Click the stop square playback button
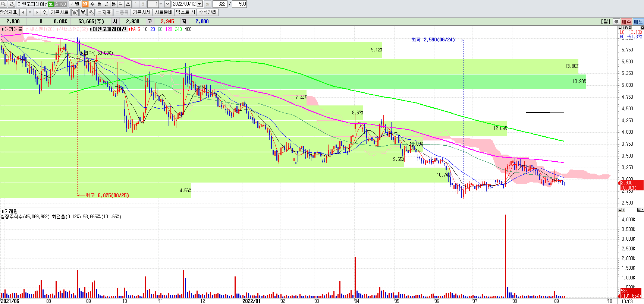The width and height of the screenshot is (644, 304). (x=30, y=12)
